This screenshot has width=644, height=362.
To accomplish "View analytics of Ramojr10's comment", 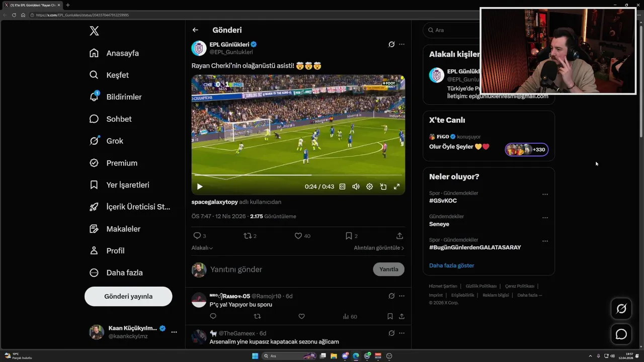I will click(x=350, y=317).
